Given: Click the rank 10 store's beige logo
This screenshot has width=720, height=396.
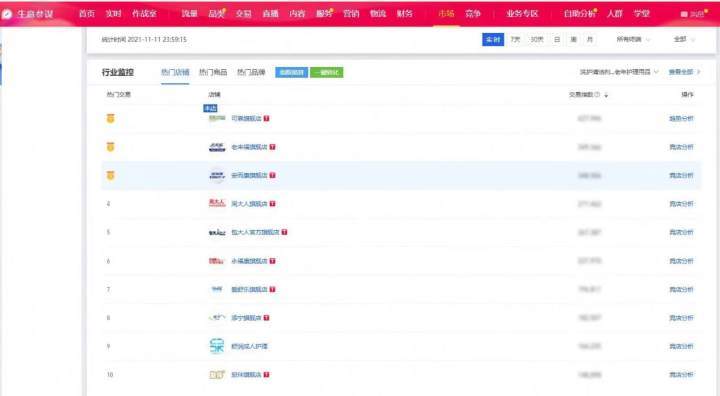Looking at the screenshot, I should coord(217,375).
